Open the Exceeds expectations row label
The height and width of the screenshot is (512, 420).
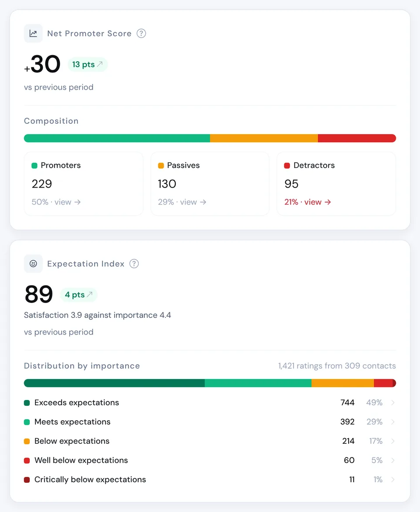tap(77, 403)
